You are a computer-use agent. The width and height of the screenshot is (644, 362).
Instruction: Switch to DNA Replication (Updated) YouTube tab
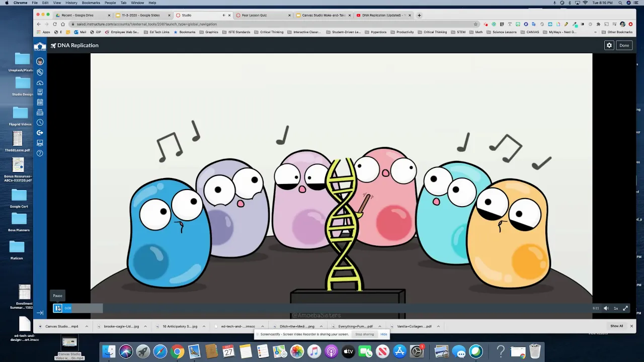click(x=383, y=15)
